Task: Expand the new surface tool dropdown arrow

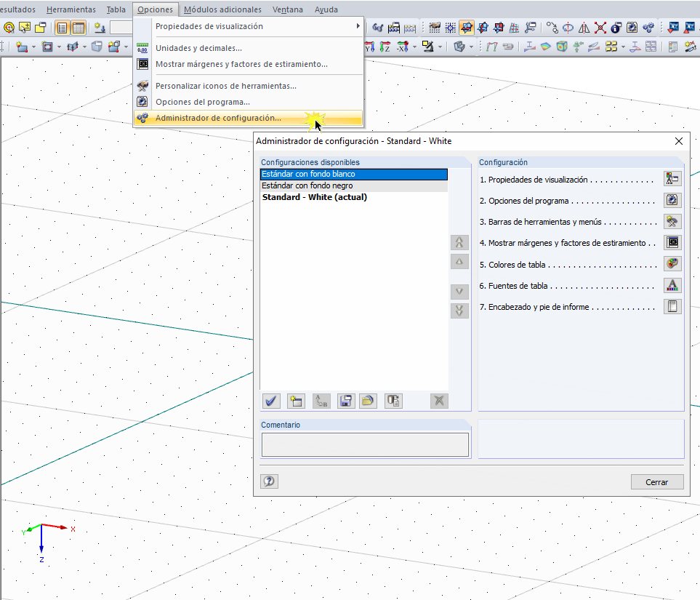Action: pyautogui.click(x=34, y=47)
